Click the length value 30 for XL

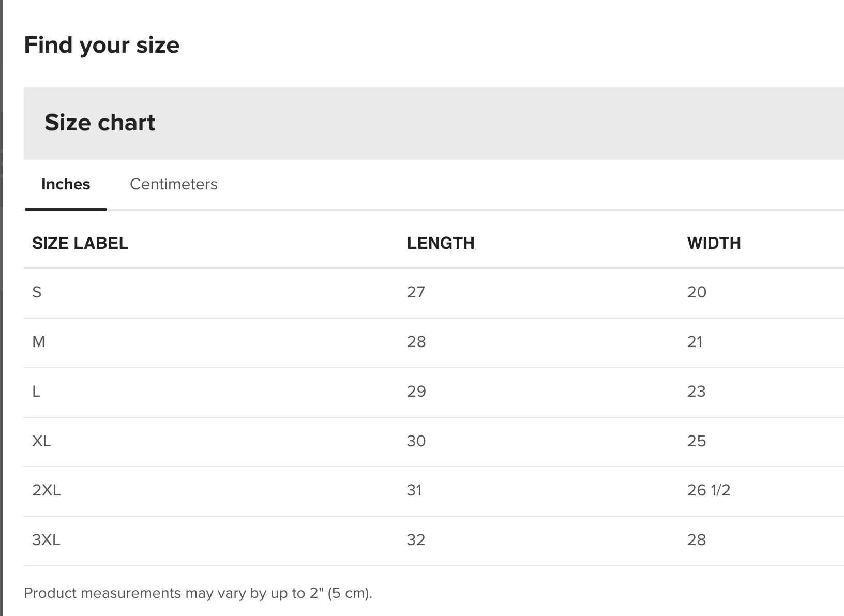pos(416,441)
